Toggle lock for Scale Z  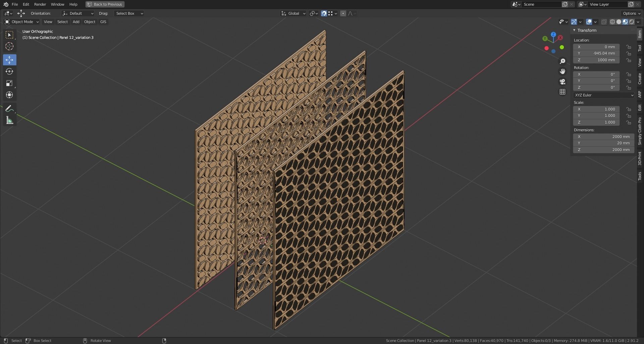click(629, 122)
